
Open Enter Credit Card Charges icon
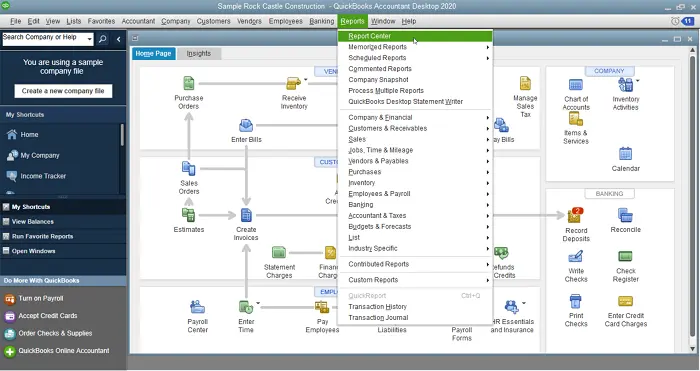pos(625,301)
